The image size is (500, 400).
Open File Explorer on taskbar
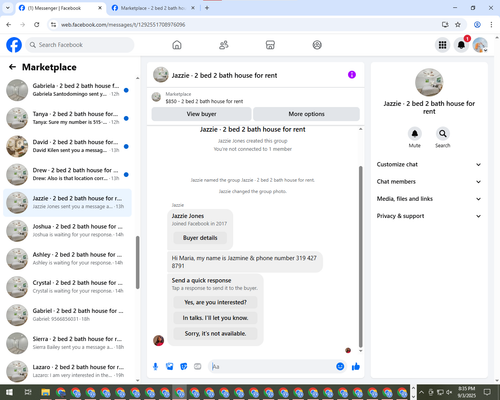46,392
